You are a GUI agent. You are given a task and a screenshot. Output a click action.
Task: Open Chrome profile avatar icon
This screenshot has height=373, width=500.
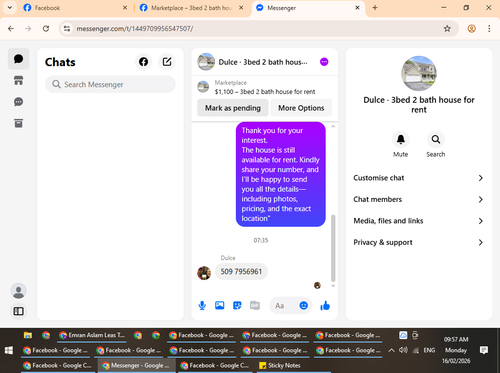[471, 29]
